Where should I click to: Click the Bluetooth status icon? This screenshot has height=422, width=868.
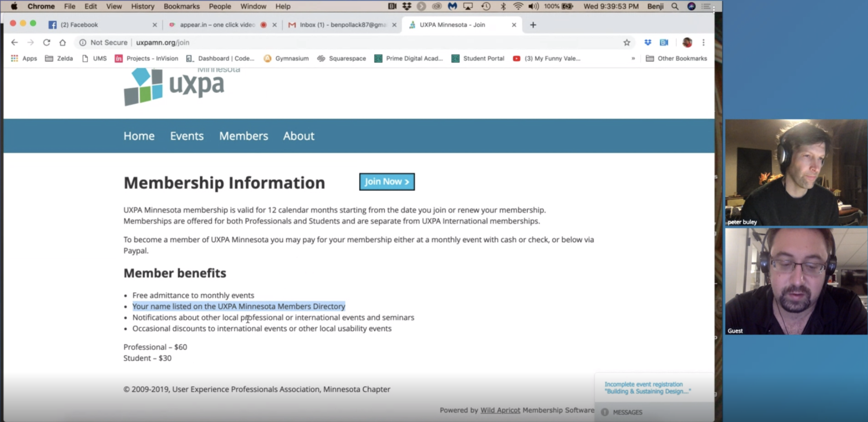coord(503,6)
